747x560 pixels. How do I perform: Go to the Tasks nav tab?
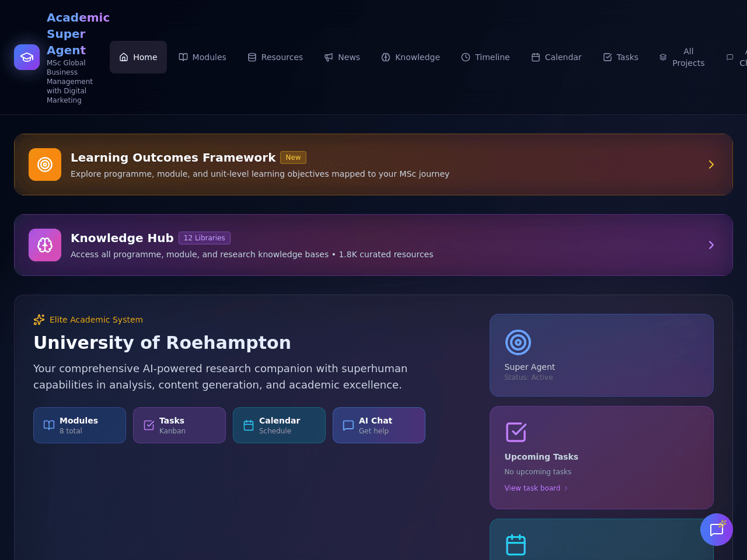pyautogui.click(x=621, y=57)
